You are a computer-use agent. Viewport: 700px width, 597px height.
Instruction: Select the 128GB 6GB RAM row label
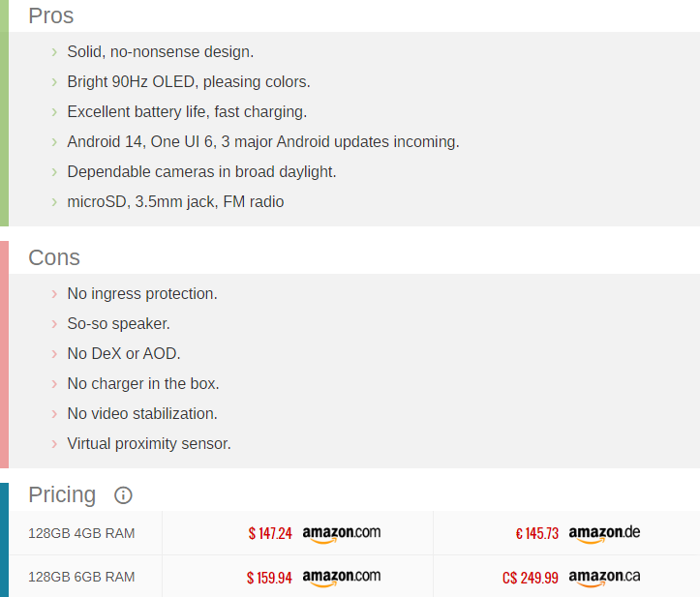click(81, 577)
